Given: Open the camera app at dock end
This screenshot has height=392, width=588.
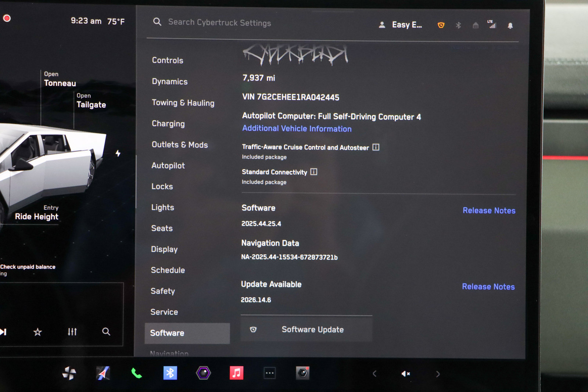Looking at the screenshot, I should [302, 373].
